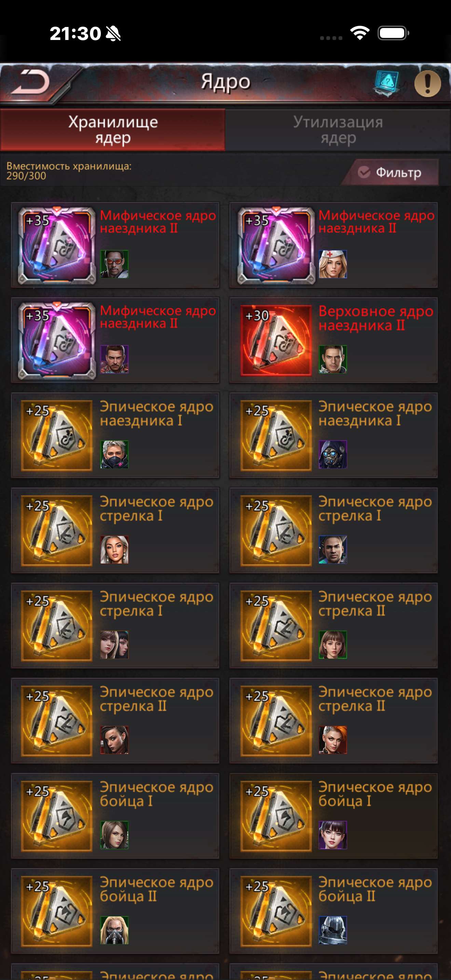Select the red supreme rider core +30
451x980 pixels.
click(x=333, y=340)
